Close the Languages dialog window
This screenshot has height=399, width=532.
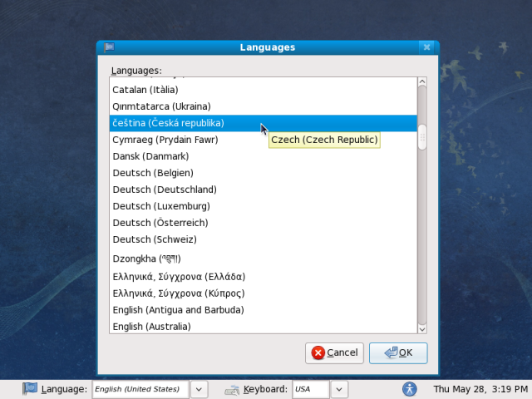pos(426,47)
